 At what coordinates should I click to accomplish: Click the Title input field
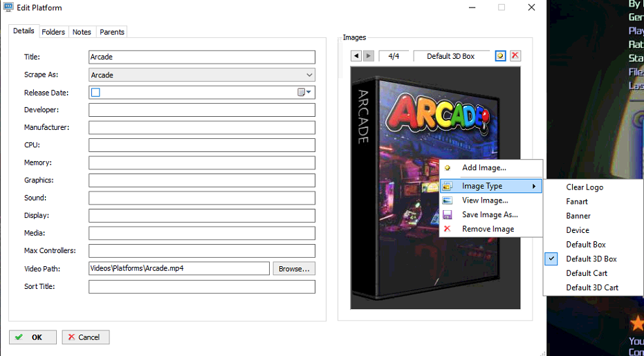[x=202, y=57]
